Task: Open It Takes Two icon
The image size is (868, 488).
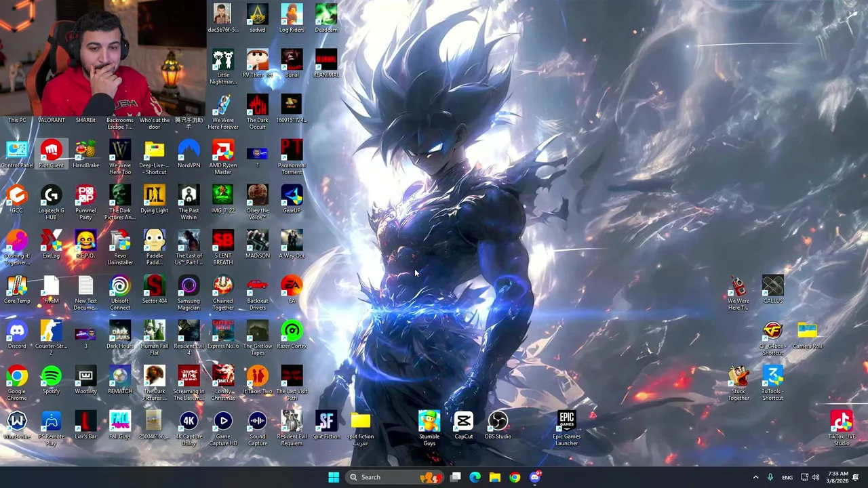Action: pos(258,380)
